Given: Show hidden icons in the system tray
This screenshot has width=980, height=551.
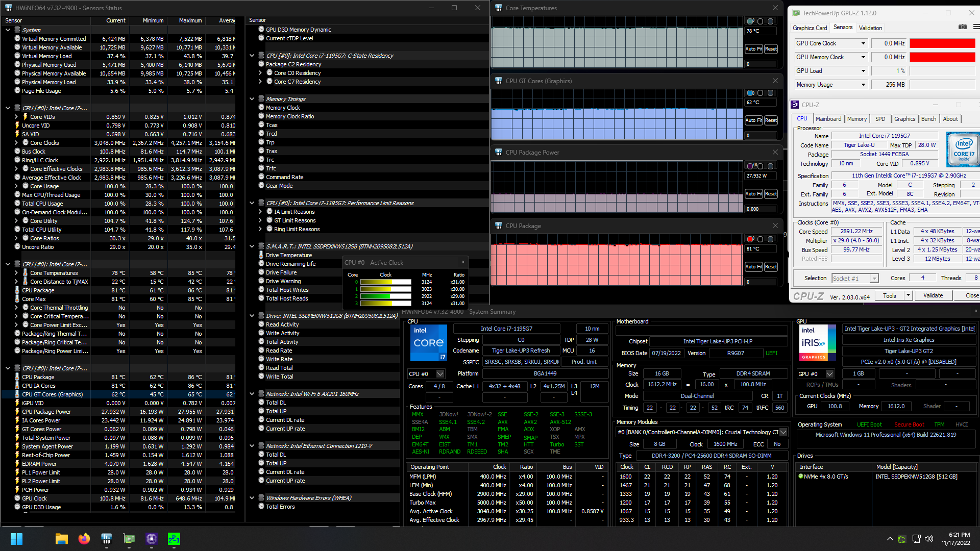Looking at the screenshot, I should [890, 539].
